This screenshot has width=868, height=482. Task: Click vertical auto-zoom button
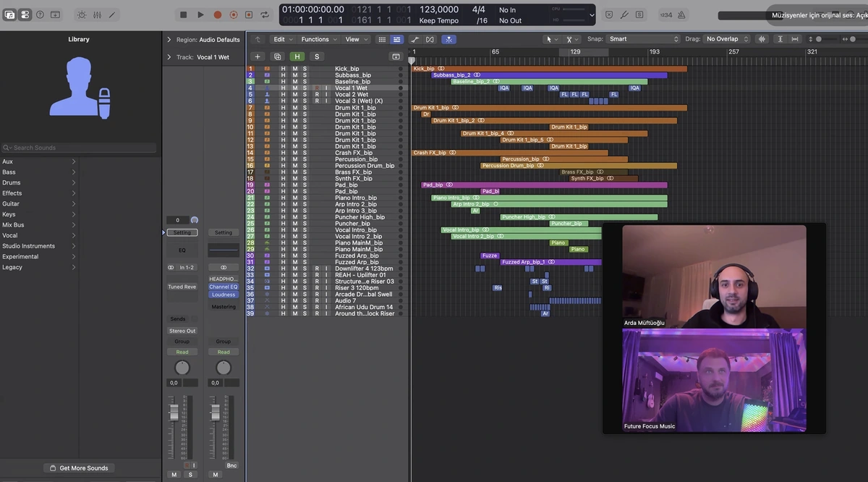(781, 39)
